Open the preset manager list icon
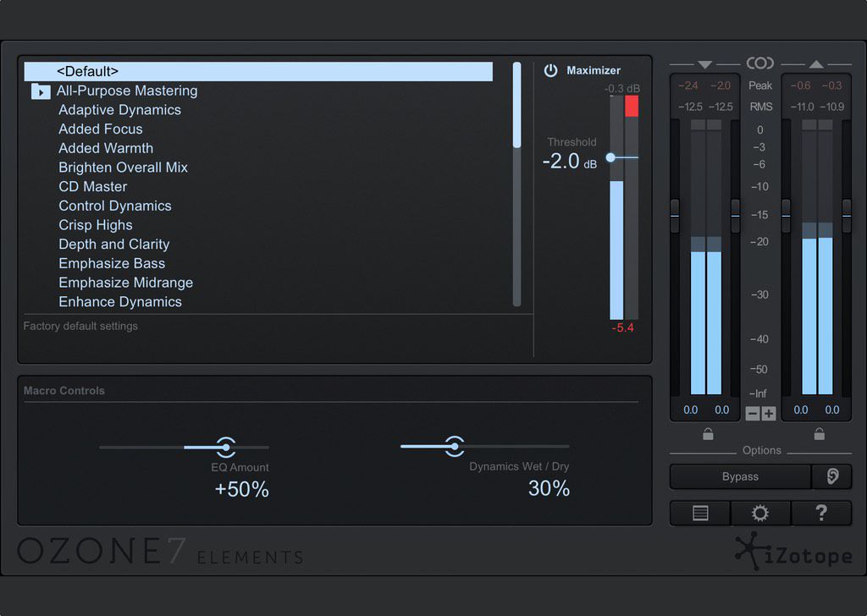 click(700, 514)
